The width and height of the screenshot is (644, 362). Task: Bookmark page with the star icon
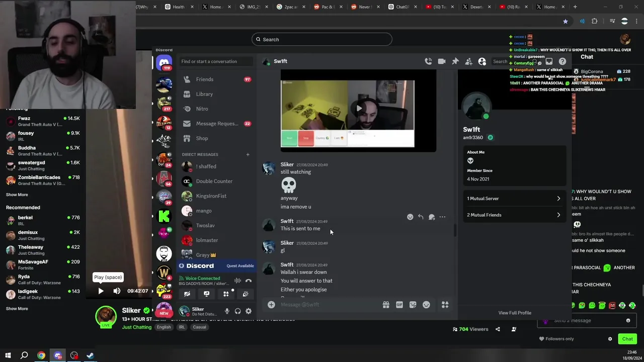[x=566, y=21]
